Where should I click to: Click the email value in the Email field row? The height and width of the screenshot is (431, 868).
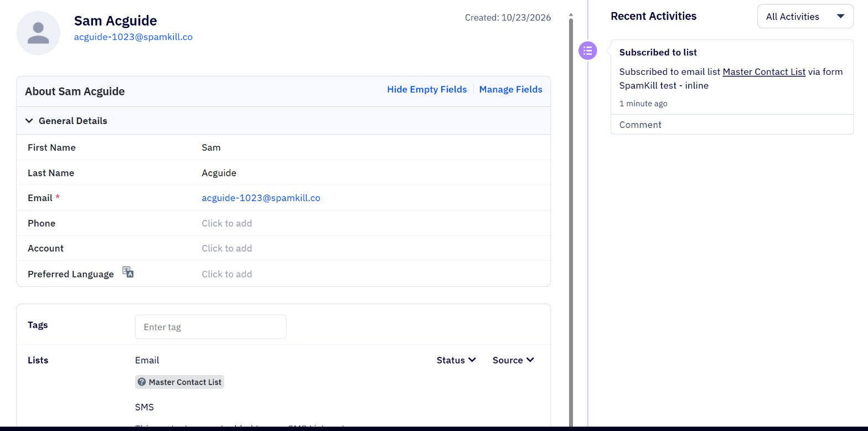(261, 198)
